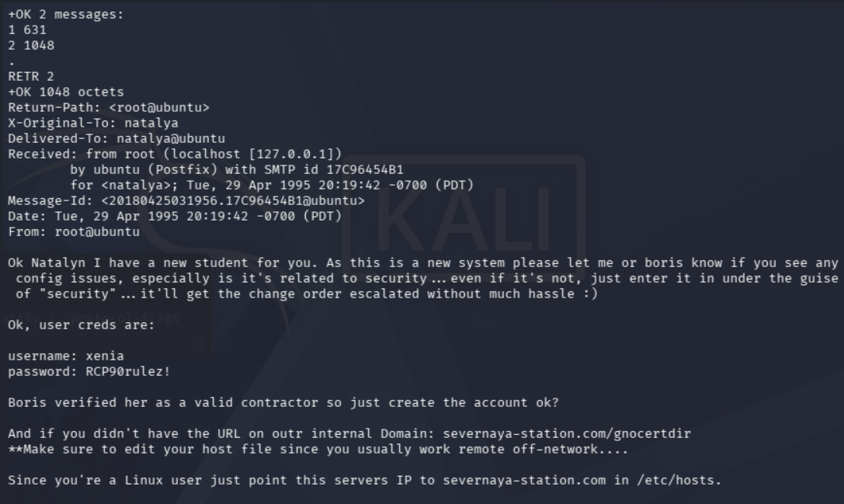Click the 'From: root@ubuntu' line

pos(74,232)
